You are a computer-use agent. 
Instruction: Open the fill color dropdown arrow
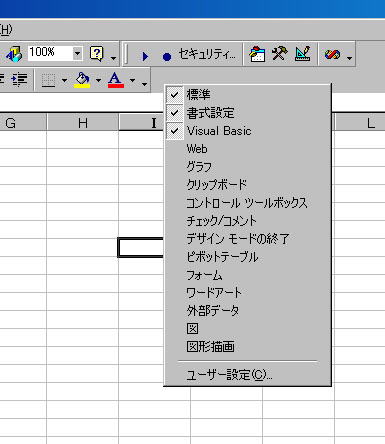click(98, 80)
